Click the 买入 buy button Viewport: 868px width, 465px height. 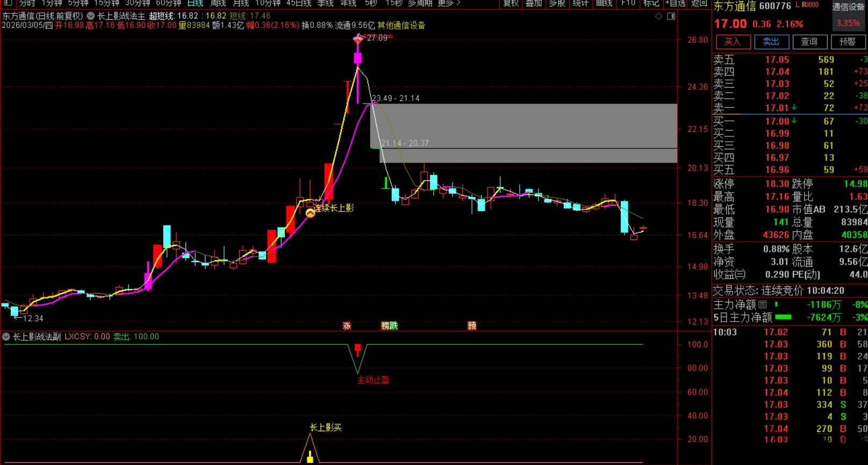point(732,41)
